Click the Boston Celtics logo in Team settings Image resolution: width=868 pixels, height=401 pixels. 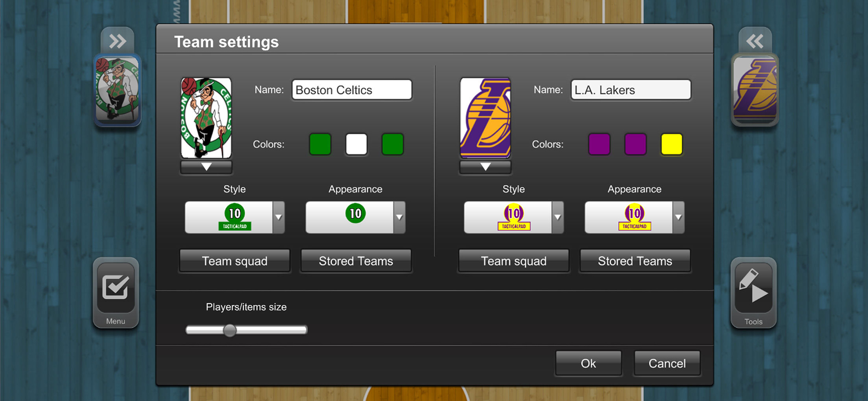pyautogui.click(x=206, y=118)
